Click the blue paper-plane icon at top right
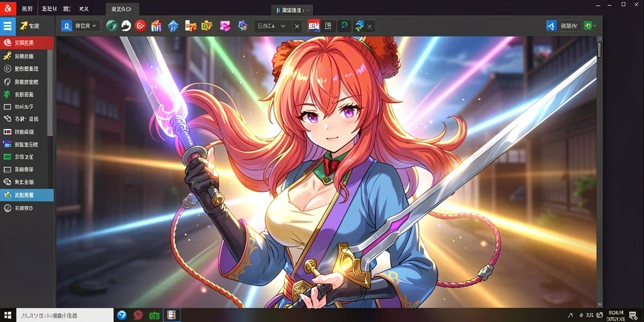Image resolution: width=644 pixels, height=322 pixels. click(552, 25)
